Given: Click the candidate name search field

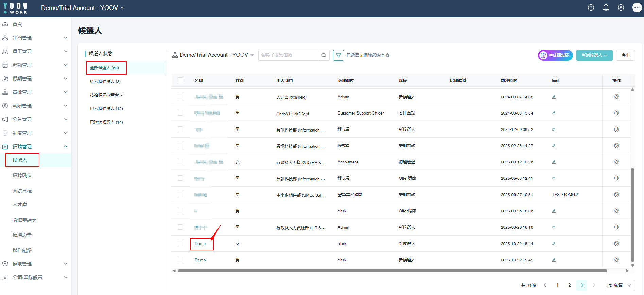Looking at the screenshot, I should click(x=288, y=55).
